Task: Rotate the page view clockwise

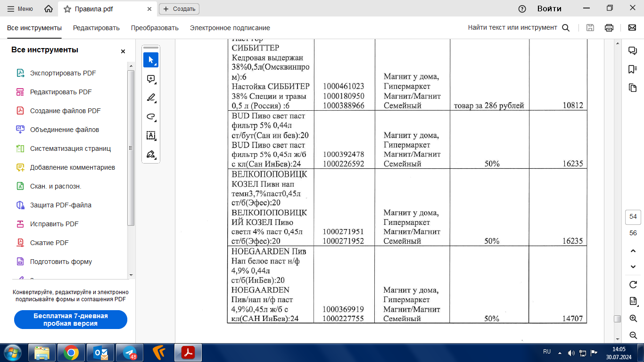Action: click(x=633, y=285)
